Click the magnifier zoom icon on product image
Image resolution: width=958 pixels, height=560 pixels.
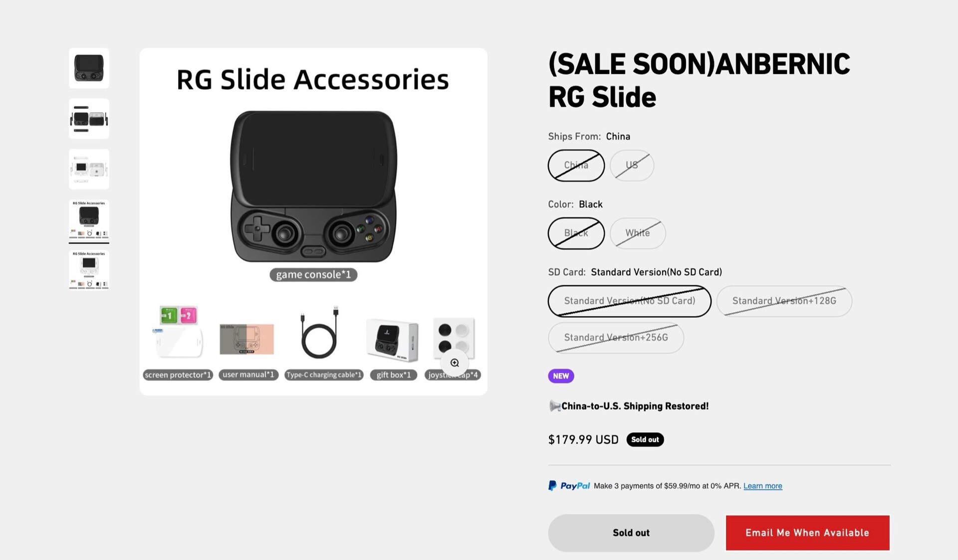[454, 363]
